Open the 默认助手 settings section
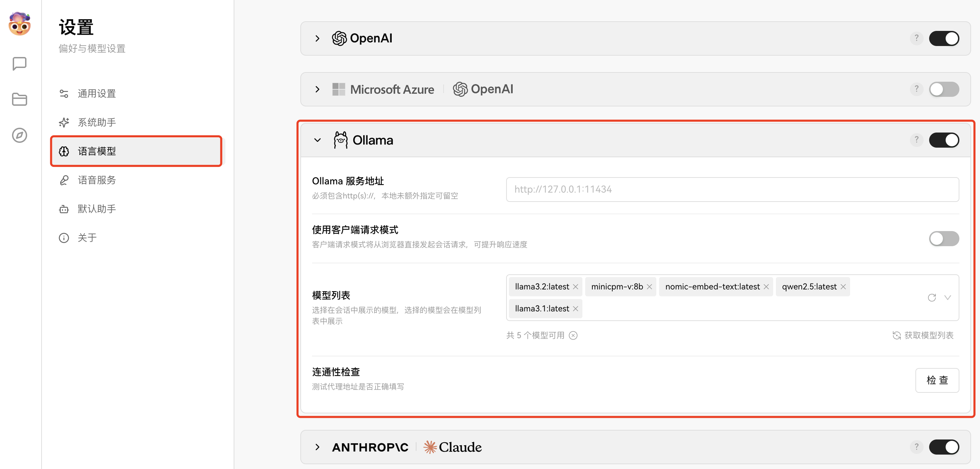The height and width of the screenshot is (469, 980). [97, 209]
